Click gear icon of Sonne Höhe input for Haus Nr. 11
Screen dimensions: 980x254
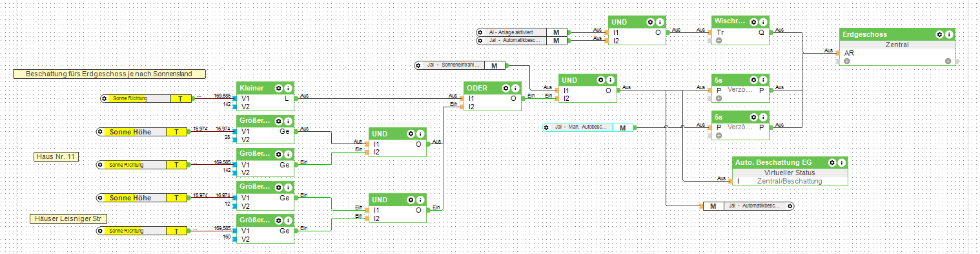pyautogui.click(x=100, y=131)
